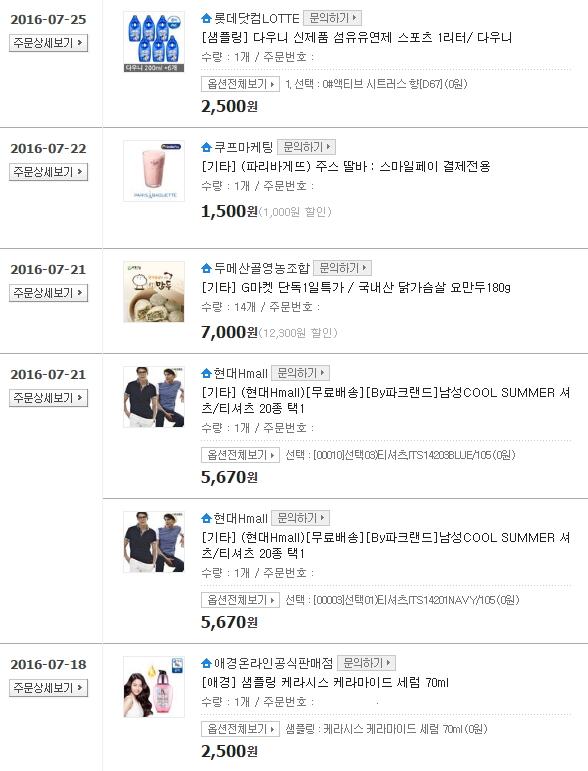
Task: View order details for 2016-07-22 order
Action: [x=48, y=172]
